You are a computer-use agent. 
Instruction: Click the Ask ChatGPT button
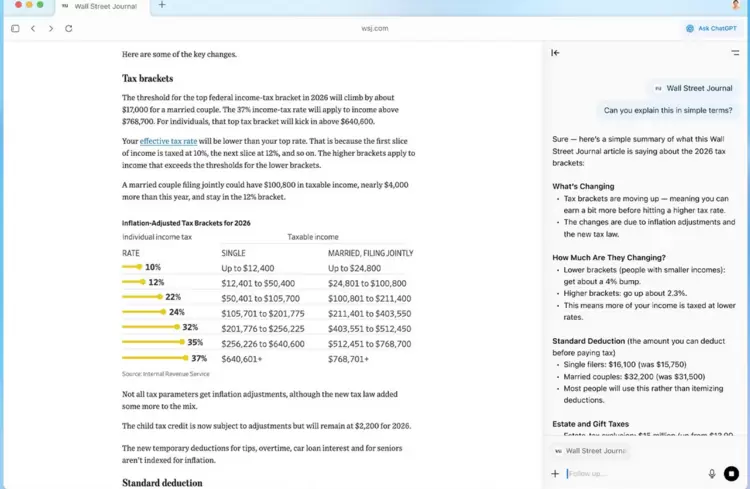[711, 28]
